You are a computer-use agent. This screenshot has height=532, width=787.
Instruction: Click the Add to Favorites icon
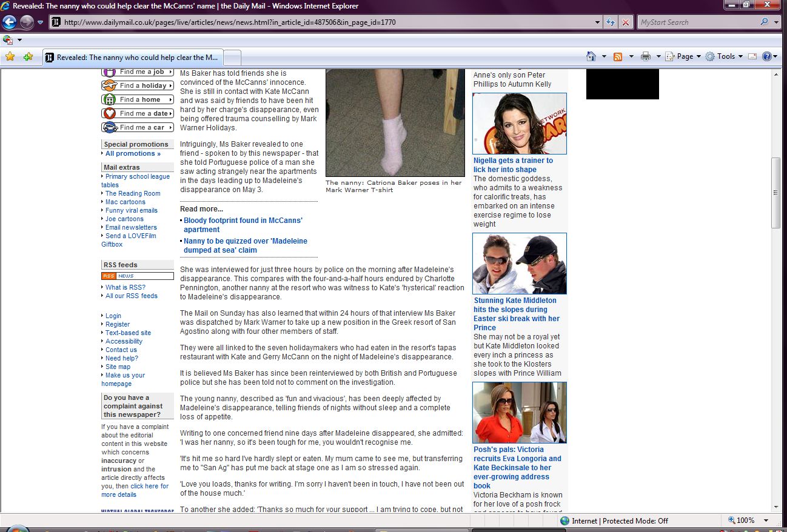(28, 57)
